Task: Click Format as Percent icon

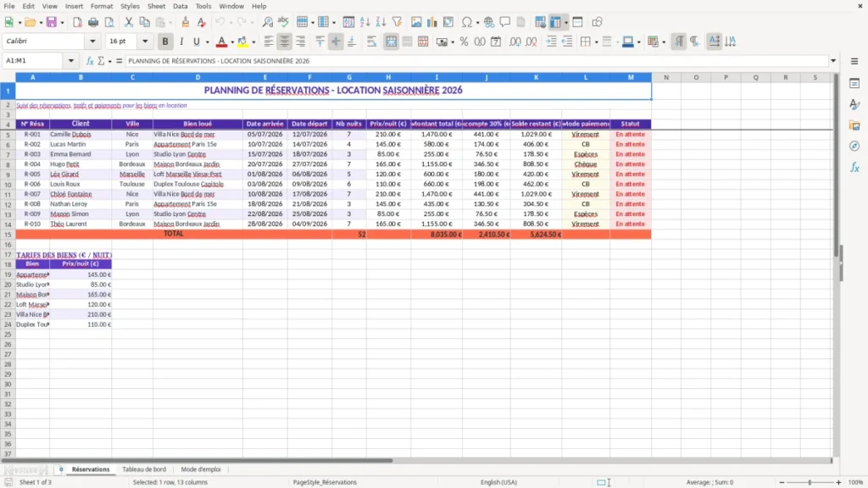Action: tap(464, 42)
